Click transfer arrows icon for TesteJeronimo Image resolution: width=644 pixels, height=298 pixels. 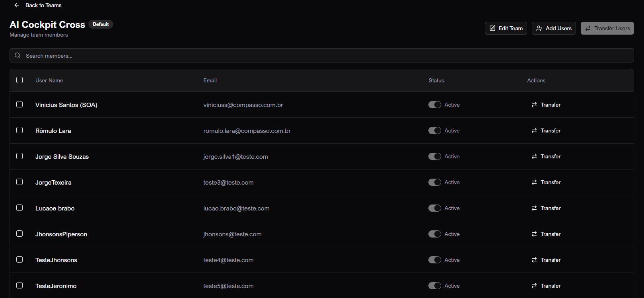point(534,286)
